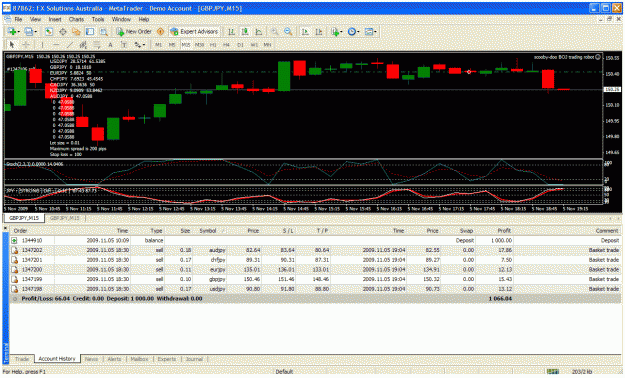The height and width of the screenshot is (378, 625).
Task: Select the Vertical Line drawing tool
Action: point(42,45)
